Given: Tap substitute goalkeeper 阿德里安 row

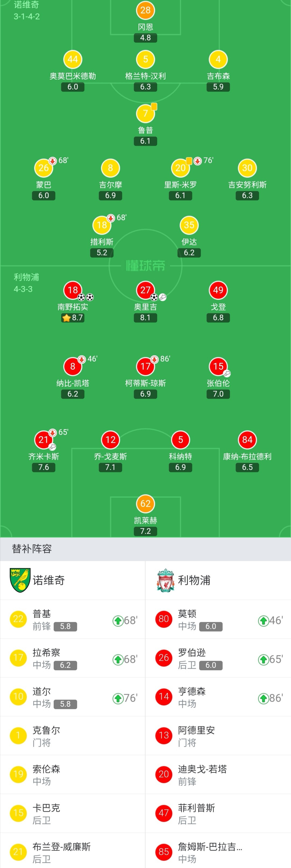Looking at the screenshot, I should (218, 736).
